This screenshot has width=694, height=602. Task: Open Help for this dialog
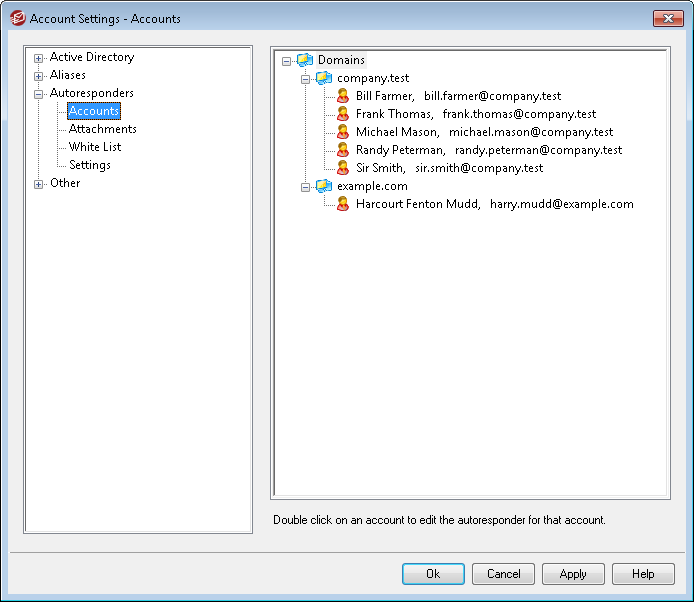point(643,574)
